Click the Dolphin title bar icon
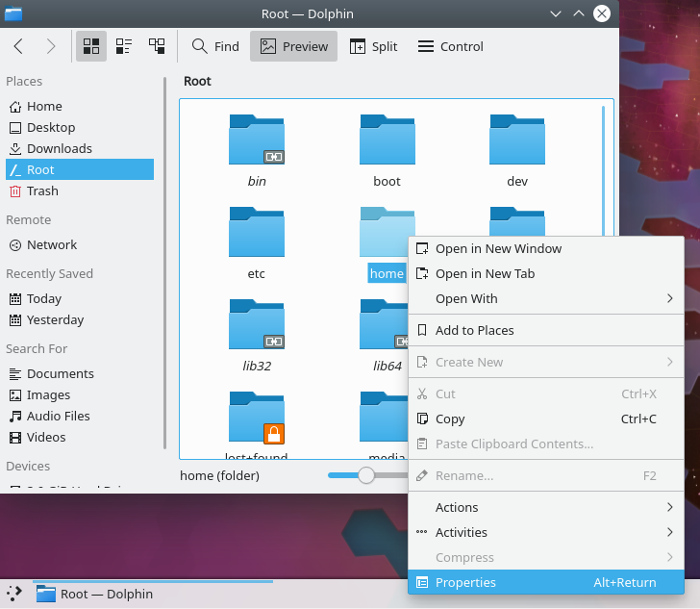The height and width of the screenshot is (609, 700). 13,13
